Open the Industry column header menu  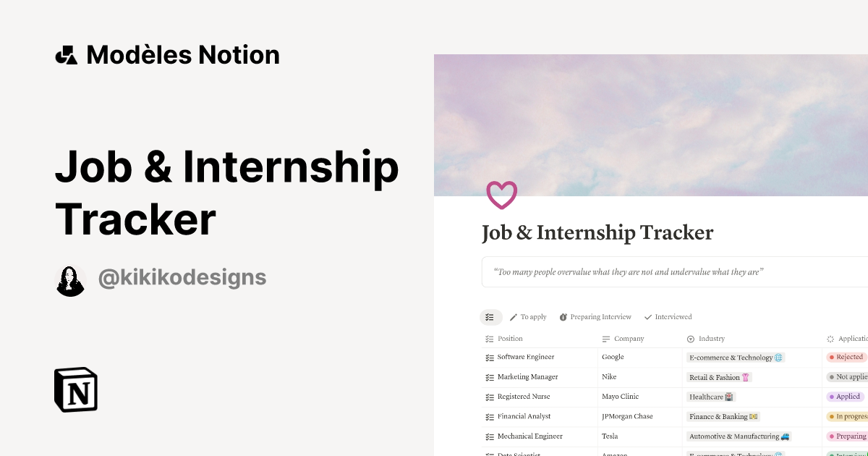coord(711,339)
